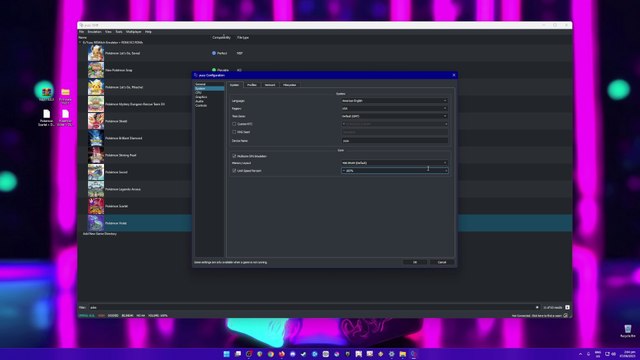640x360 pixels.
Task: Toggle Multicore CPU Emulation checkbox
Action: click(234, 156)
